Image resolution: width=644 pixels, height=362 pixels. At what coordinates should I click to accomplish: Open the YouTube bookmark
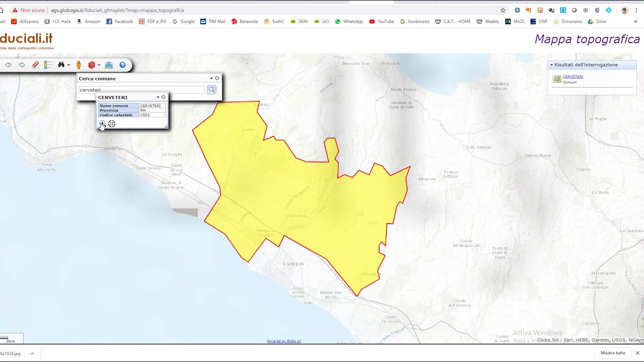[x=382, y=22]
